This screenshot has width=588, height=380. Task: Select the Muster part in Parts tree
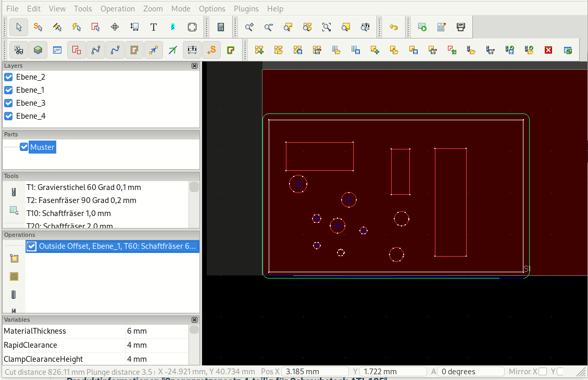tap(42, 147)
